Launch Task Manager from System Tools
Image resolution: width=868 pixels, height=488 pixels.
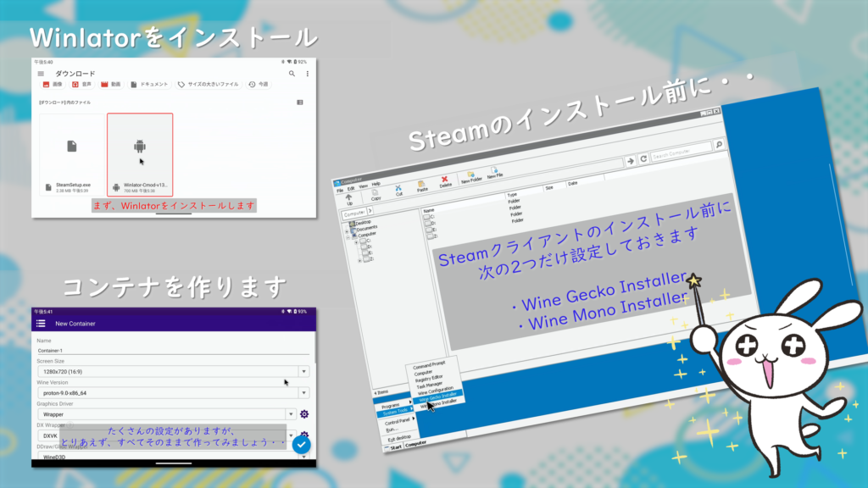pyautogui.click(x=430, y=385)
